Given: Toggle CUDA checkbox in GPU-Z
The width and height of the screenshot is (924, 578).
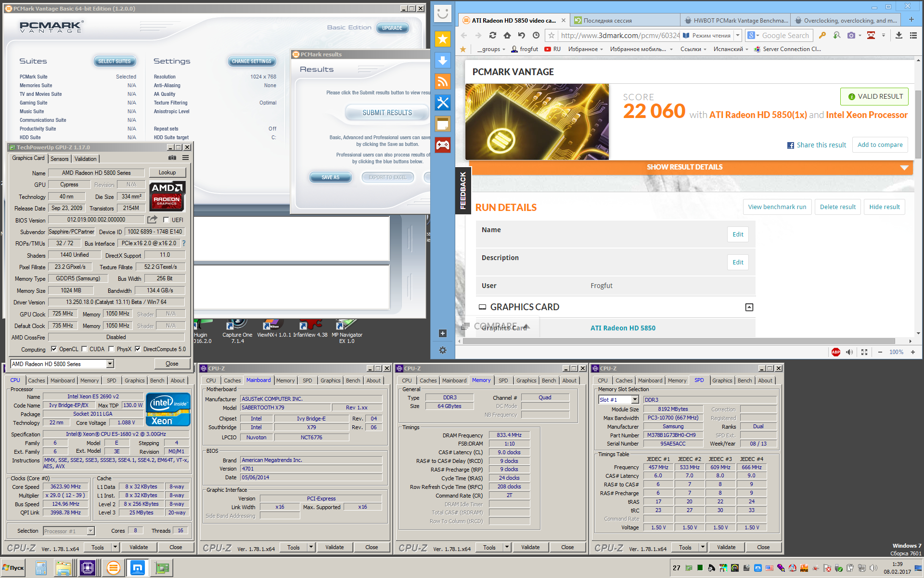Looking at the screenshot, I should click(x=84, y=349).
